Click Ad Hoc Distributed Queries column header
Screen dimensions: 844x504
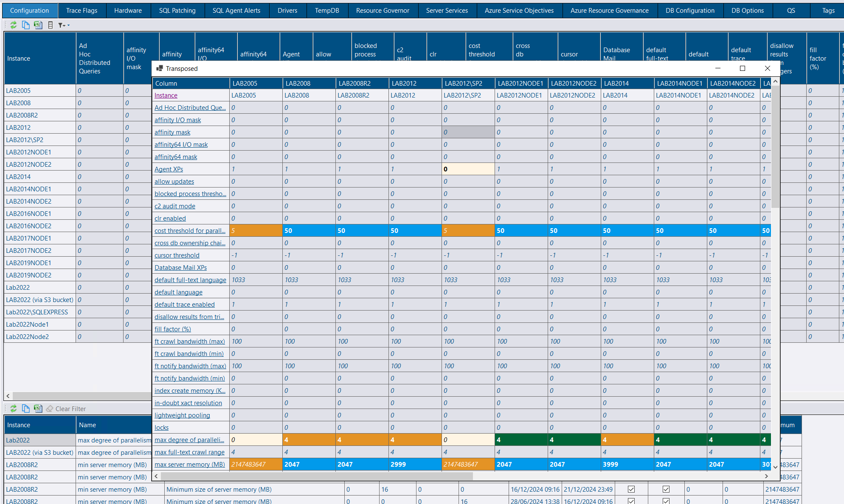click(x=99, y=59)
